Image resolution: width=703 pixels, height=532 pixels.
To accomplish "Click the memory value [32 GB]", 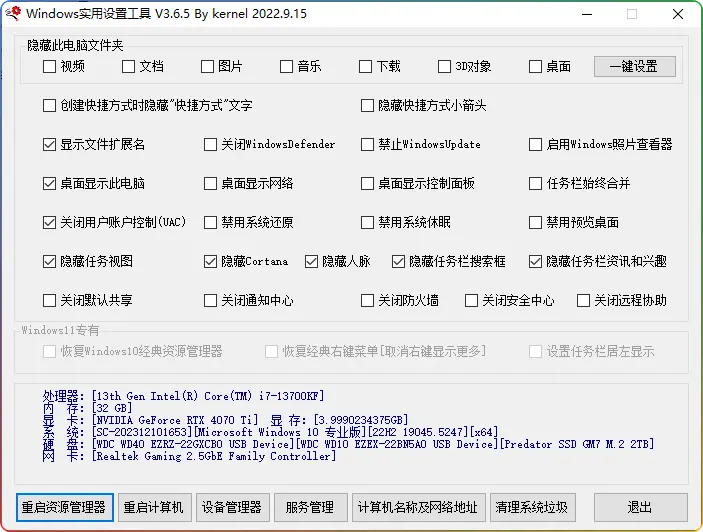I will (x=112, y=408).
